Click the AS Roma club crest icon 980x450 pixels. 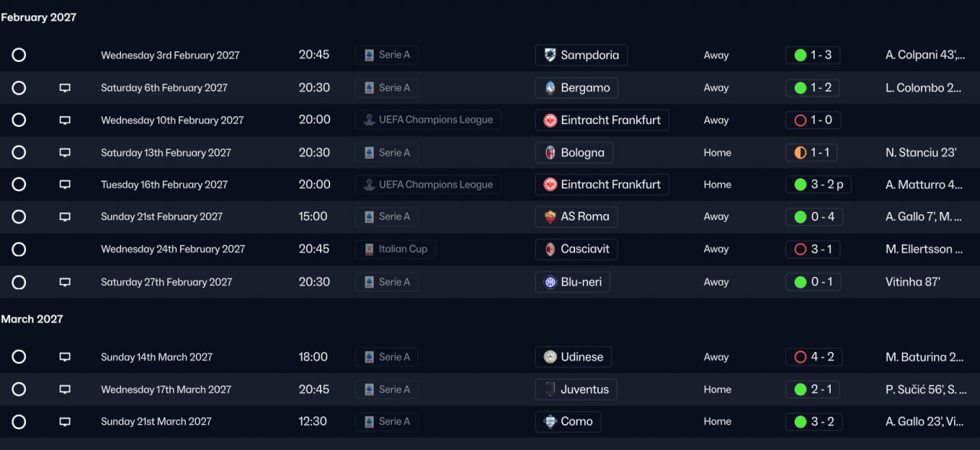pos(550,217)
